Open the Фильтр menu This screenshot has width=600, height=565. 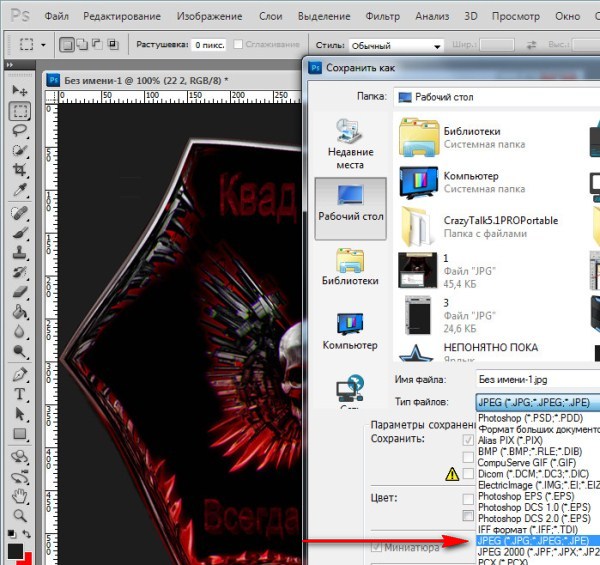pos(382,18)
